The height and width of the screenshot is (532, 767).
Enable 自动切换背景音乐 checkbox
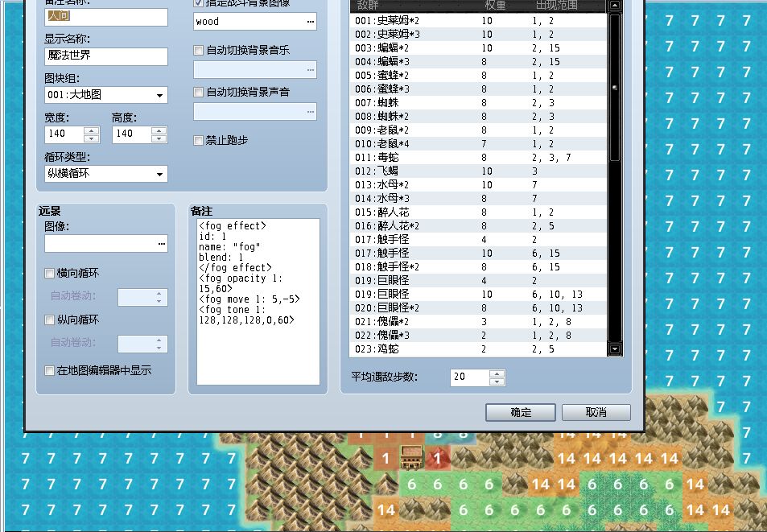tap(198, 50)
